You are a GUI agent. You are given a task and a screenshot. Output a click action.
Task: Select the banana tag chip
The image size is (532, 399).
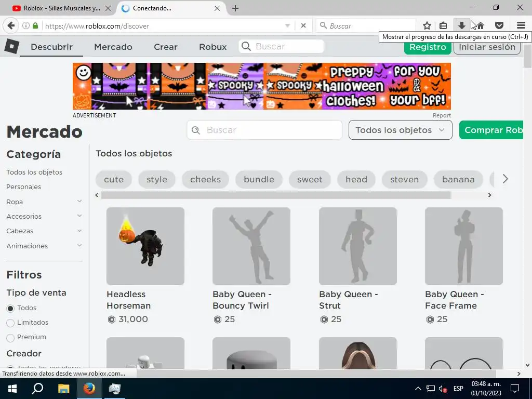pos(458,179)
